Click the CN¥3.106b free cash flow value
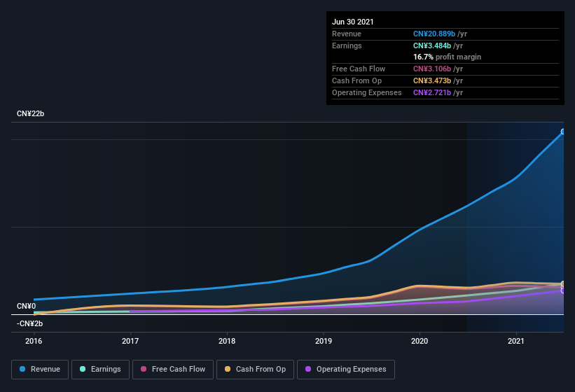The image size is (575, 392). (x=432, y=69)
